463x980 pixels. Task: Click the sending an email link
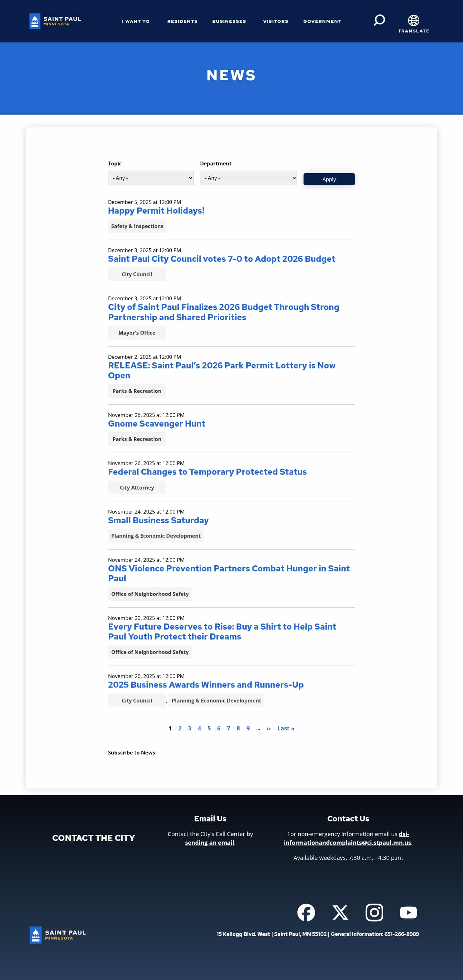pos(209,843)
